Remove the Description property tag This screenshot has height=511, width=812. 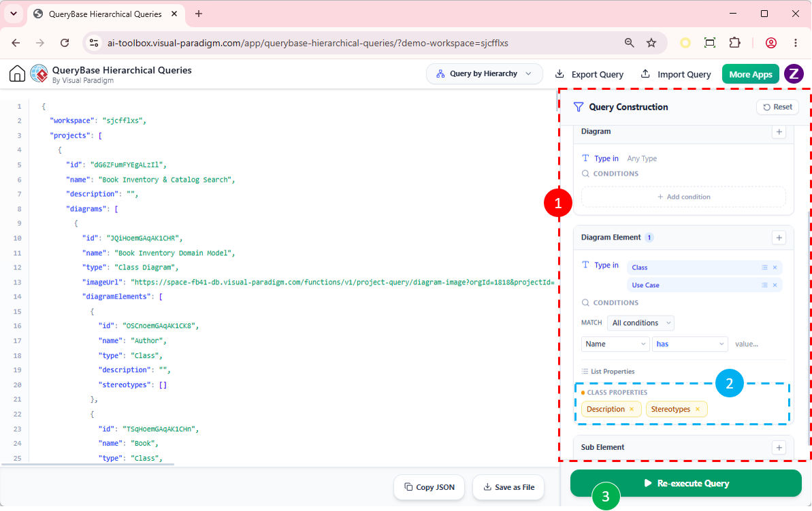point(632,409)
